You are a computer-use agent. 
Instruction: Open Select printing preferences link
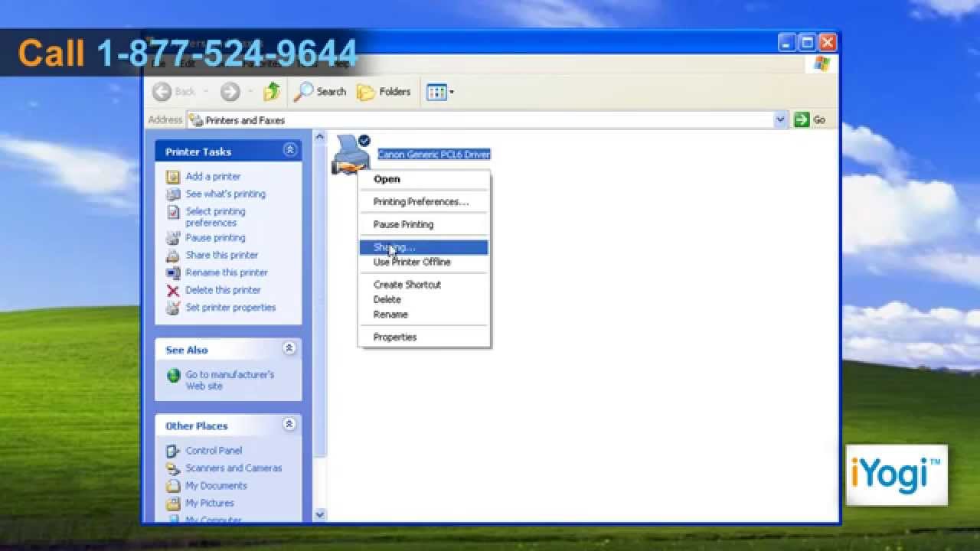(x=215, y=217)
